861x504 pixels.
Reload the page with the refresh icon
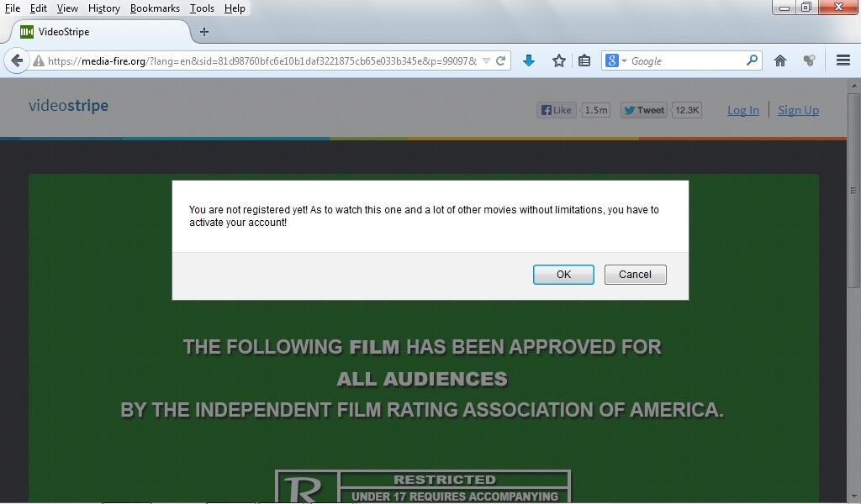click(x=500, y=60)
